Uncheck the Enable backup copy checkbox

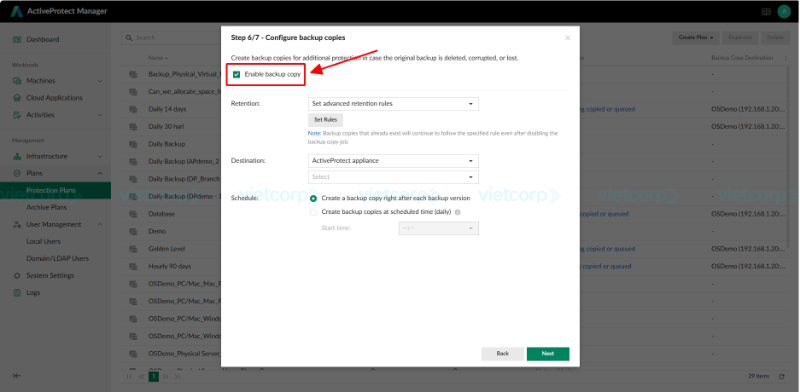[236, 75]
